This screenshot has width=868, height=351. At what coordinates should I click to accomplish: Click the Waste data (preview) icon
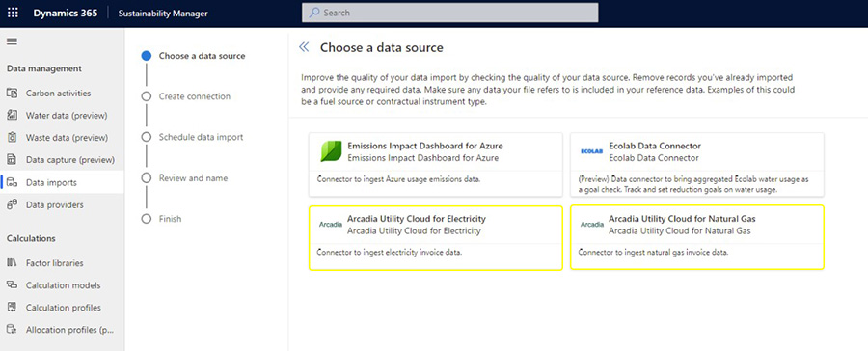13,137
